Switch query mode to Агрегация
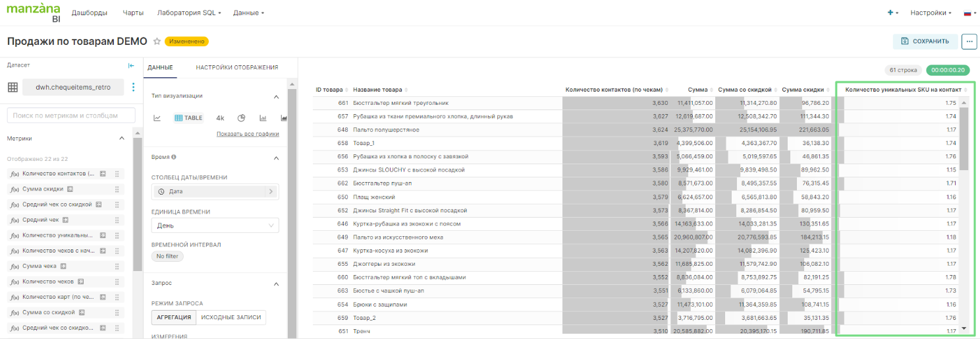 pos(174,317)
